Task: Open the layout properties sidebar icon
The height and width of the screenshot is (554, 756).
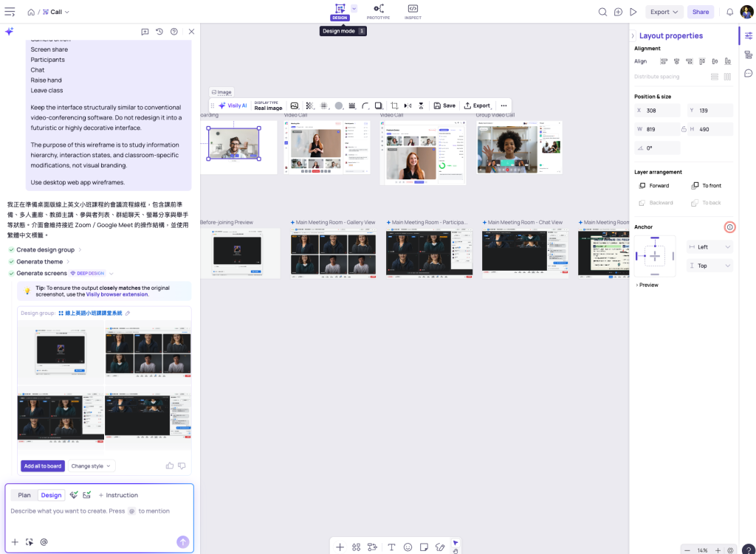Action: 749,35
